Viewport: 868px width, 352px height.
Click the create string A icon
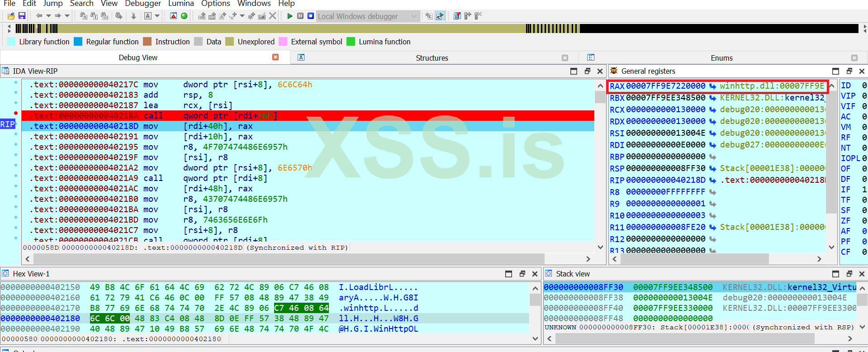[223, 16]
